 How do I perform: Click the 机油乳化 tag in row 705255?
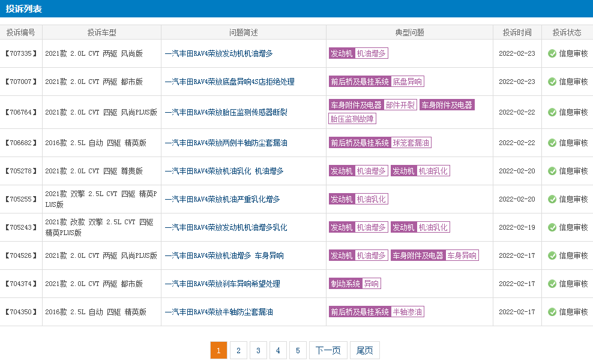371,199
